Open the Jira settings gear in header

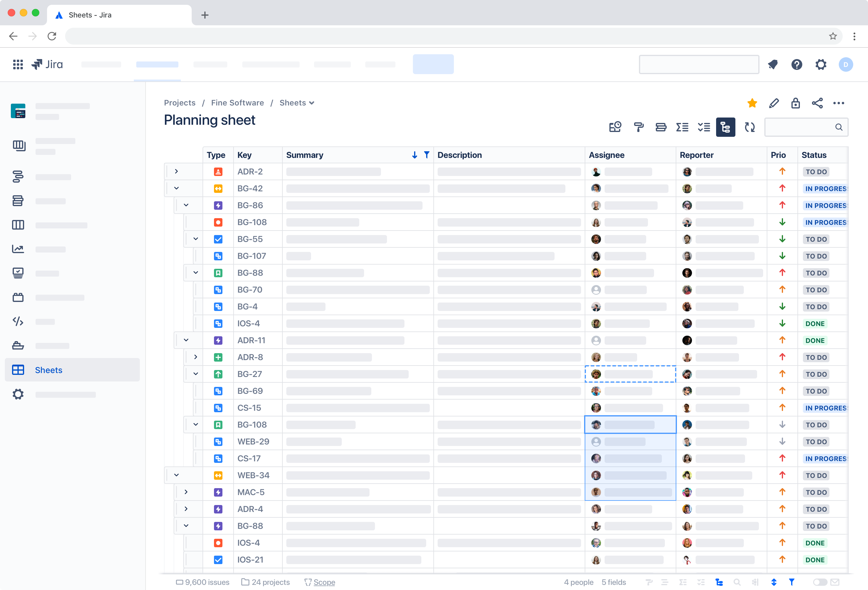pyautogui.click(x=821, y=64)
